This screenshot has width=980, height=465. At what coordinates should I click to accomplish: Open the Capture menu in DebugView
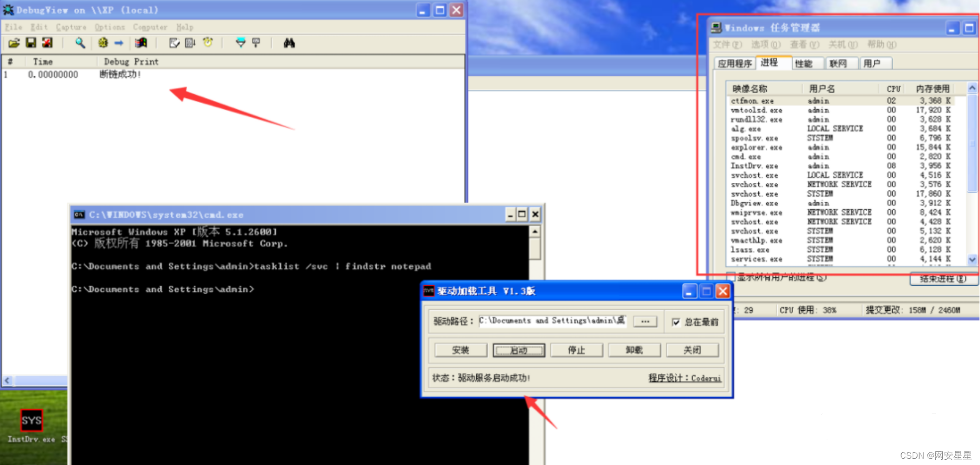click(x=71, y=27)
